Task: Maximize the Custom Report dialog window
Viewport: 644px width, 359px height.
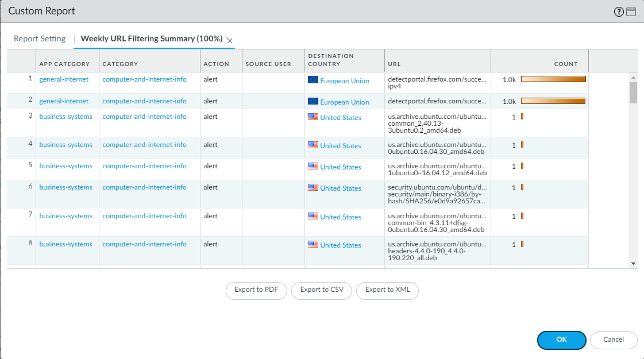Action: (631, 12)
